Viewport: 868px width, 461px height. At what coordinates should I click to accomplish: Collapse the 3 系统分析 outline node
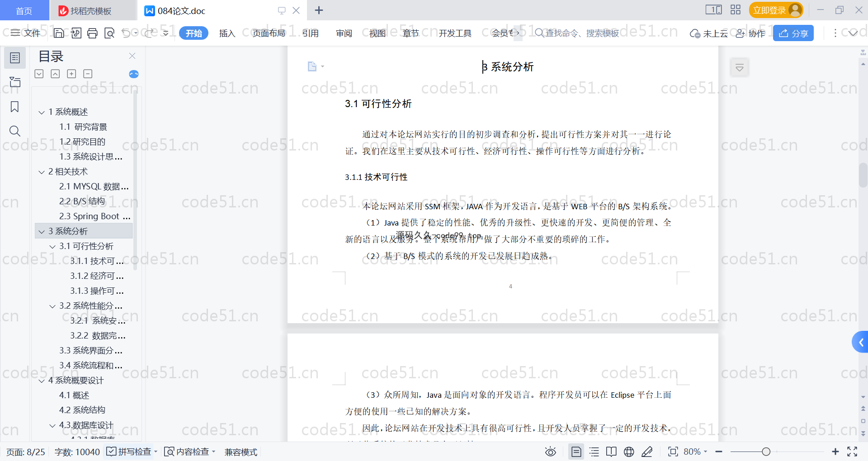click(x=42, y=231)
